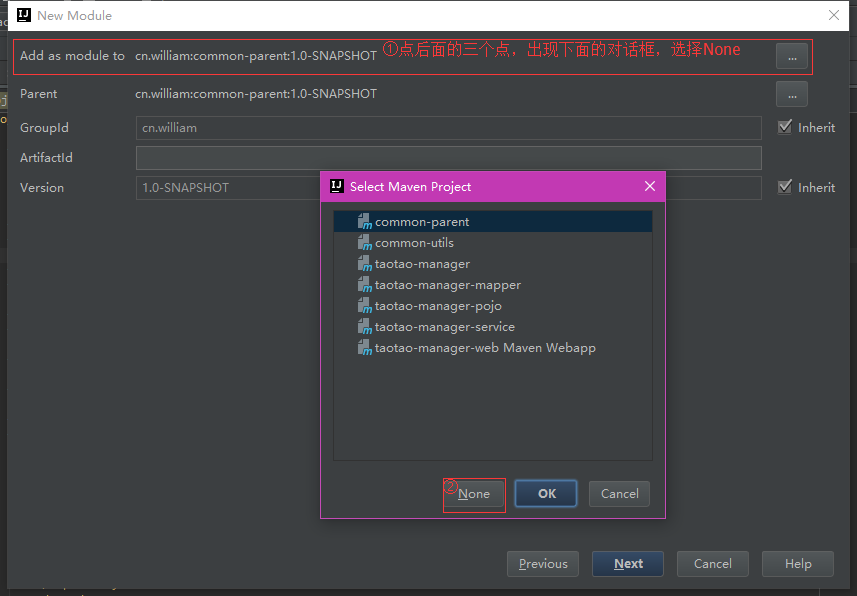This screenshot has height=596, width=857.
Task: Go to Previous wizard step
Action: click(x=543, y=564)
